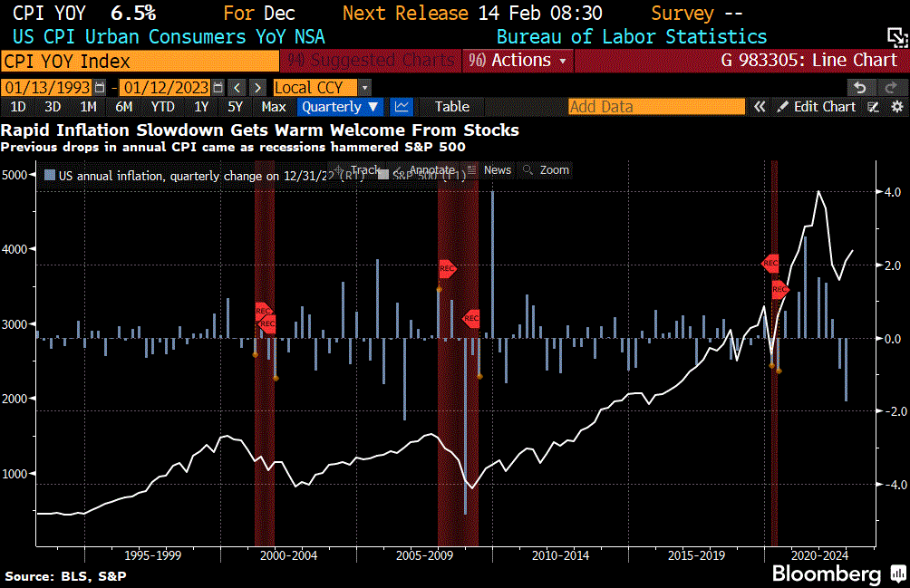Click the redo arrow button

coord(891,88)
